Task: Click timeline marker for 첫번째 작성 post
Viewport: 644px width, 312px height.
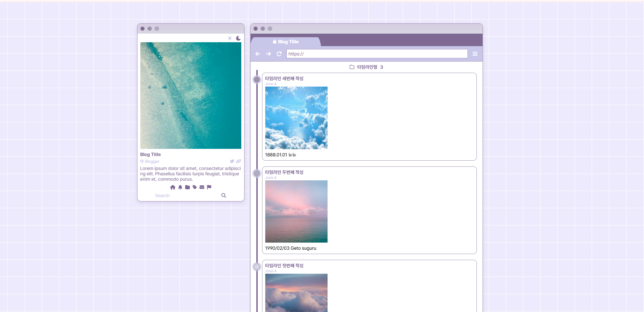Action: click(257, 267)
